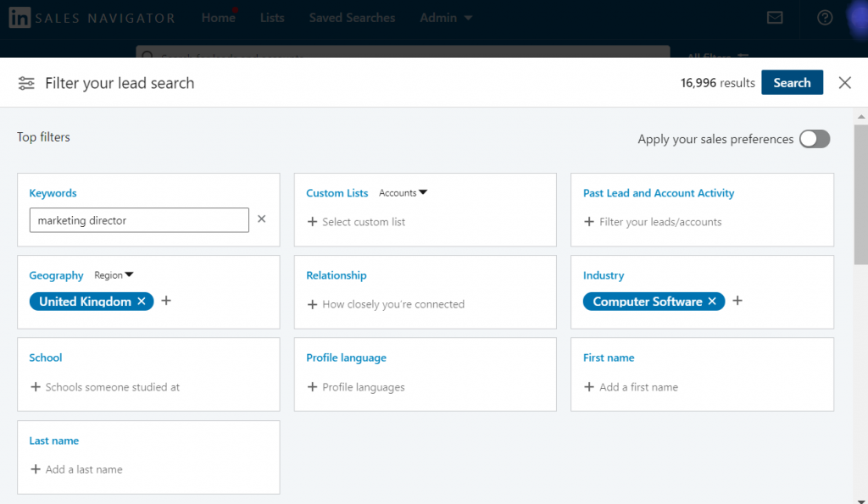The image size is (868, 504).
Task: Click the Past Lead and Account Activity heading
Action: click(659, 193)
